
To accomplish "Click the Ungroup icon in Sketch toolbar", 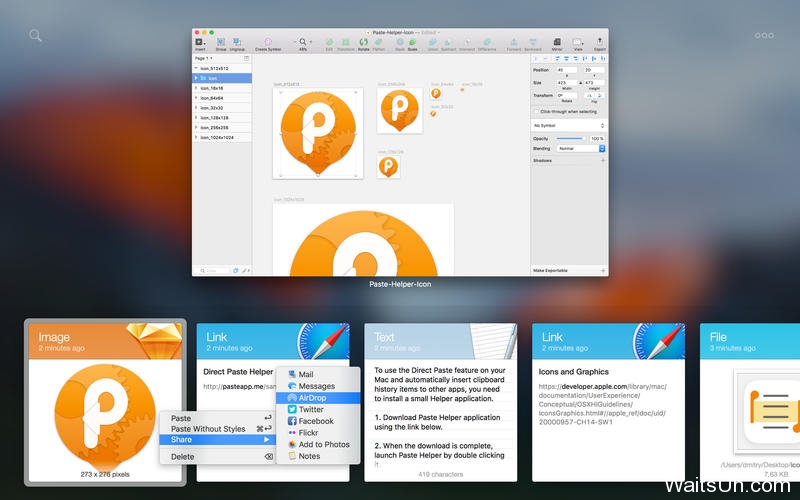I will tap(237, 42).
